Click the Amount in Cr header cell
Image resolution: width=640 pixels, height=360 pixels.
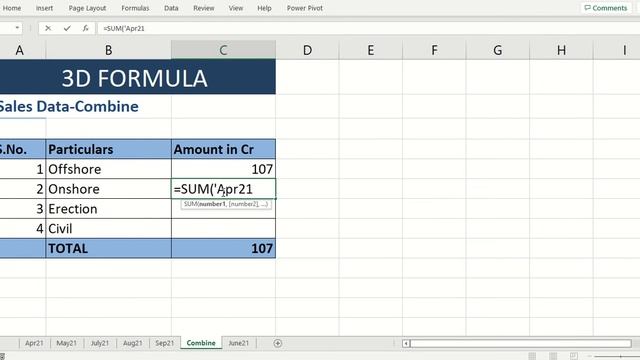[223, 149]
